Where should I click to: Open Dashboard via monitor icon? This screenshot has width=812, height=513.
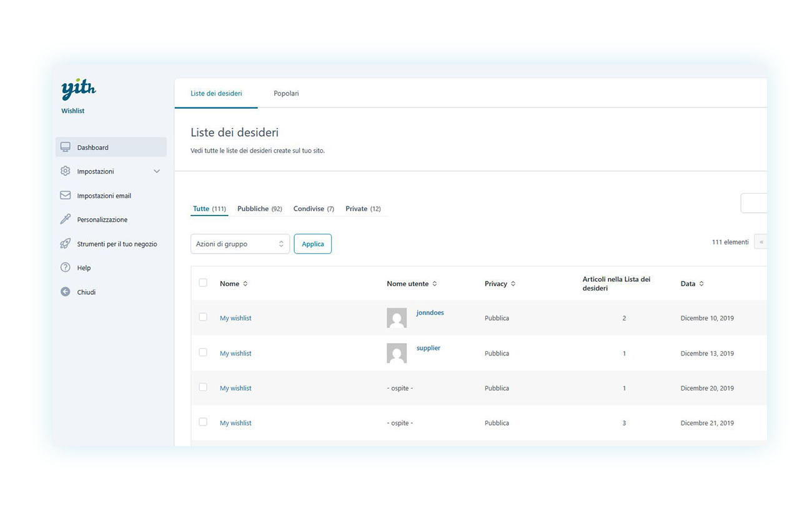66,147
